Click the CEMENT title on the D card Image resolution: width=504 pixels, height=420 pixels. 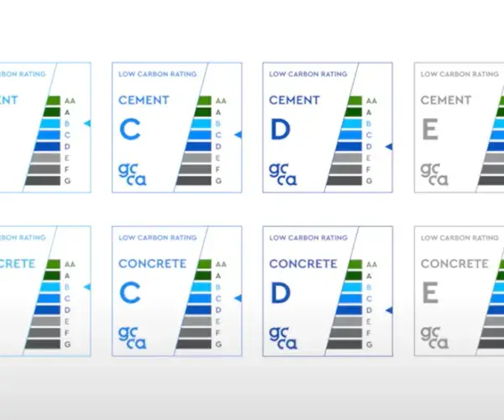pos(294,100)
